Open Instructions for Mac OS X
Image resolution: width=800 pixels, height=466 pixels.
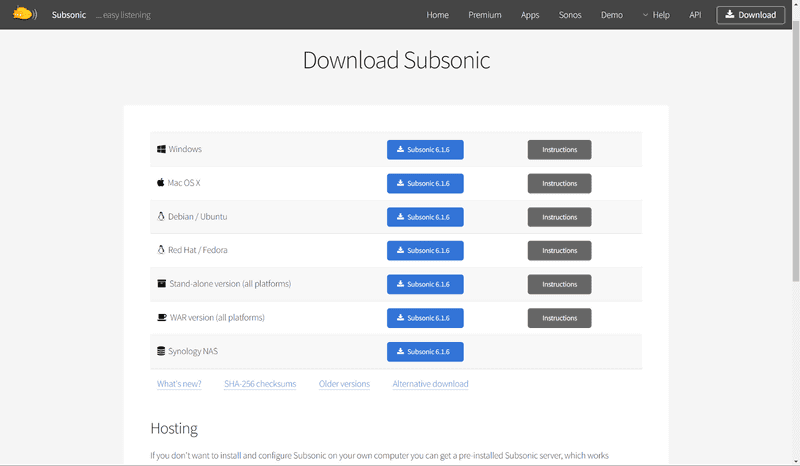(x=559, y=183)
